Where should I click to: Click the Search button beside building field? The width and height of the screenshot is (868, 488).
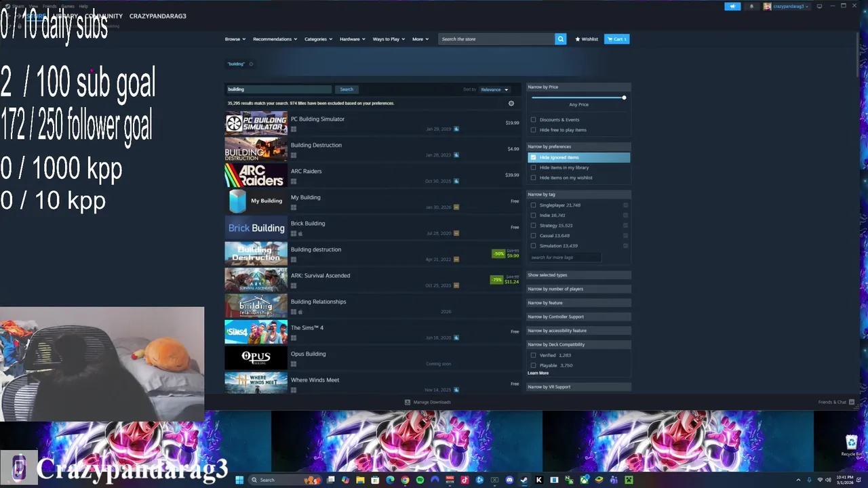(x=347, y=89)
